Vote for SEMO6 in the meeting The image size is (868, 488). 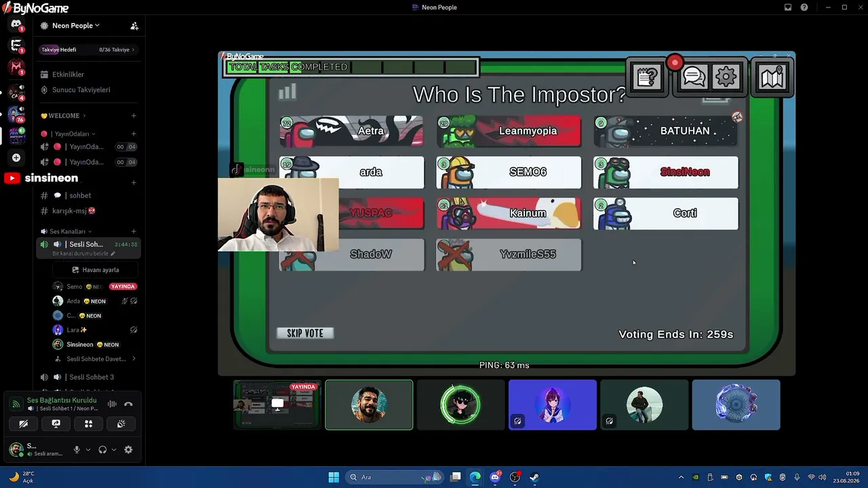tap(509, 172)
